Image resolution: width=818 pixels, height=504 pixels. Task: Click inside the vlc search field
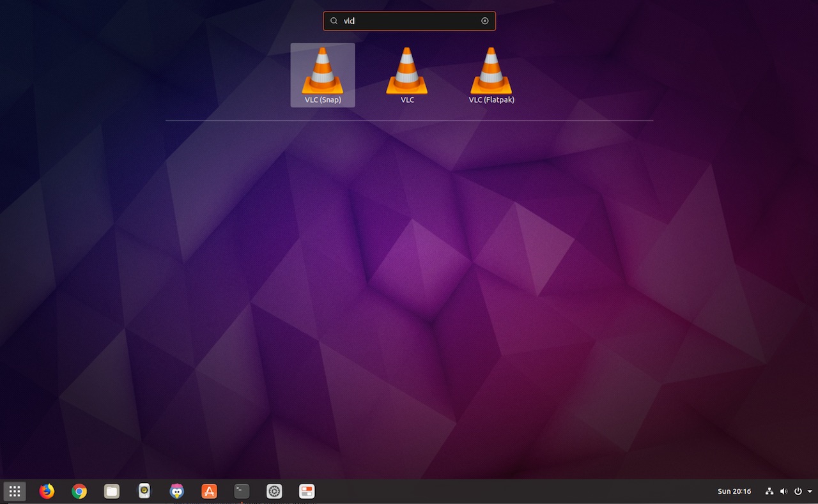409,20
